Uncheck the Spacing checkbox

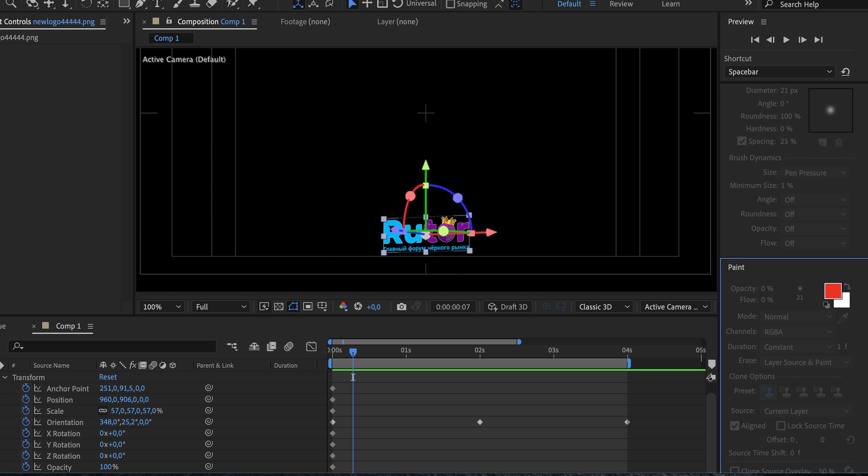[741, 141]
